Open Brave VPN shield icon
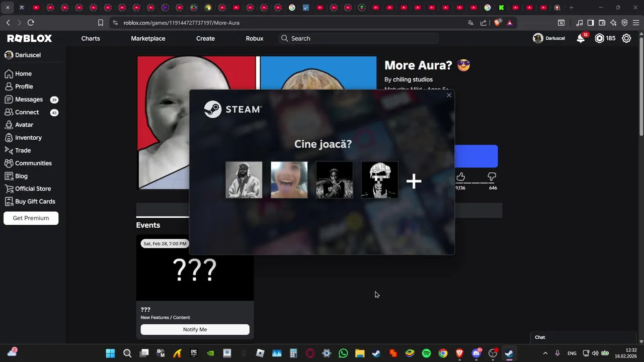The image size is (644, 362). [624, 23]
